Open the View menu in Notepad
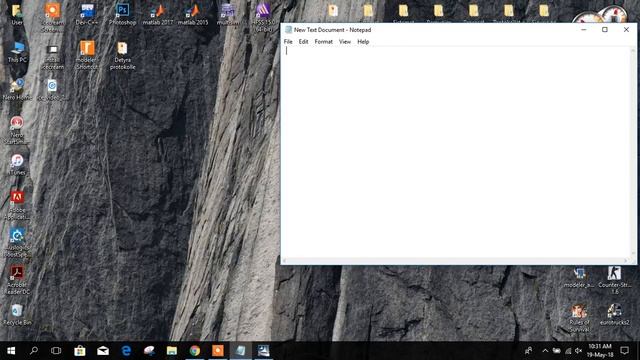640x360 pixels. tap(345, 42)
